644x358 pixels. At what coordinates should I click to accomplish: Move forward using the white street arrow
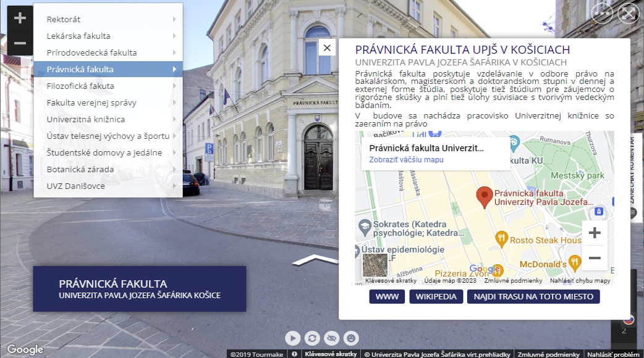[x=315, y=260]
